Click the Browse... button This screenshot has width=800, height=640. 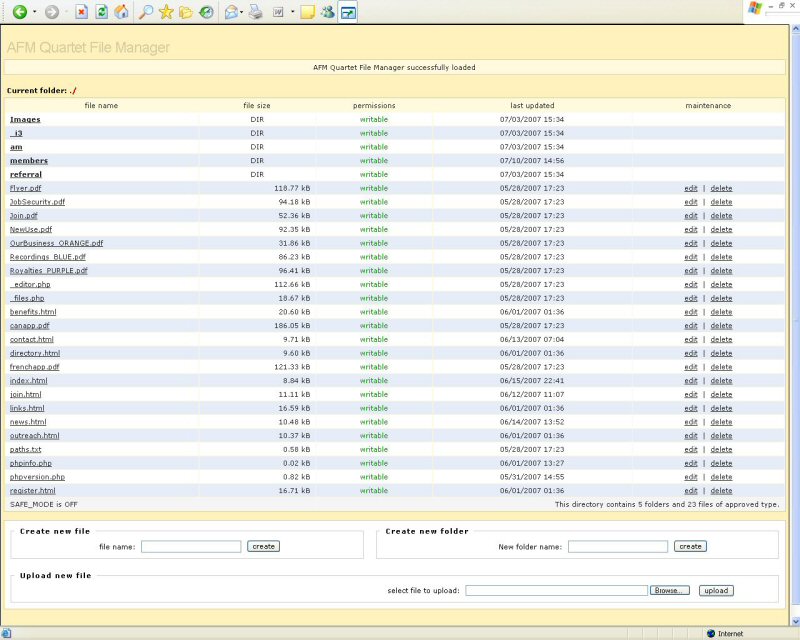(x=669, y=590)
